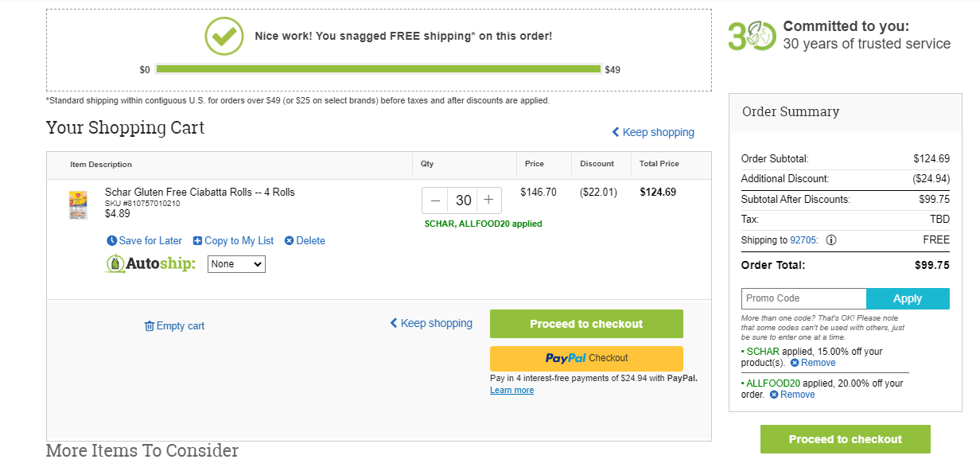Click the Autoship logo icon
The width and height of the screenshot is (980, 471).
[x=116, y=264]
